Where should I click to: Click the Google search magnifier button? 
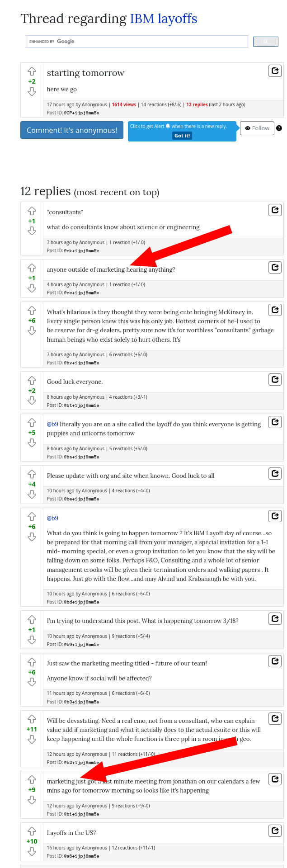point(265,42)
